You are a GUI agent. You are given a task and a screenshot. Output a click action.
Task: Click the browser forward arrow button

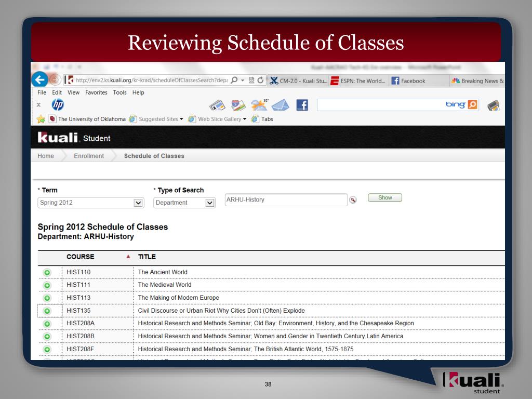55,80
